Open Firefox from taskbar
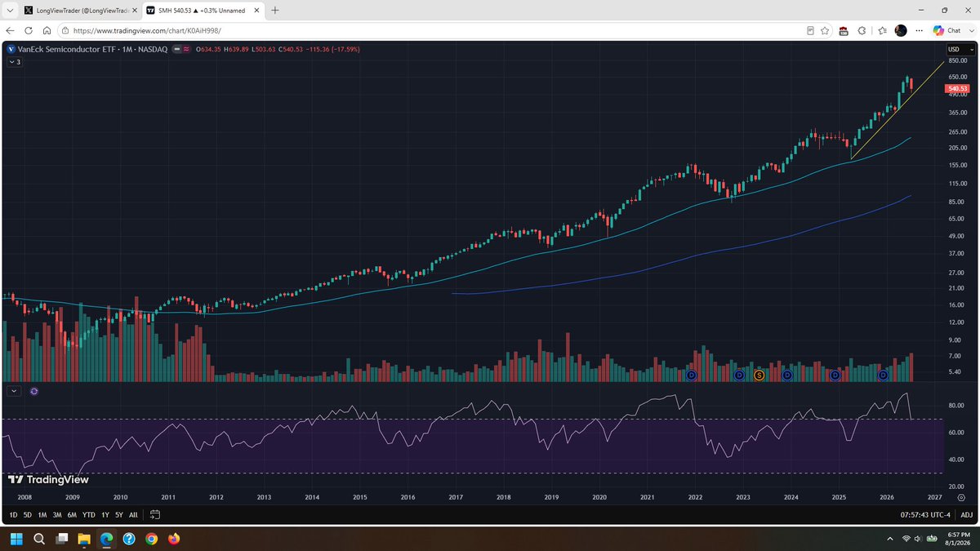Viewport: 980px width, 551px height. 173,539
